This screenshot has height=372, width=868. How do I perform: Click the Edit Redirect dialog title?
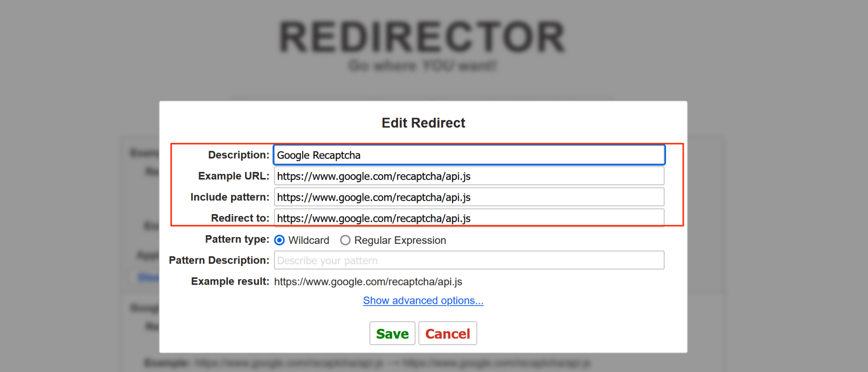(423, 123)
